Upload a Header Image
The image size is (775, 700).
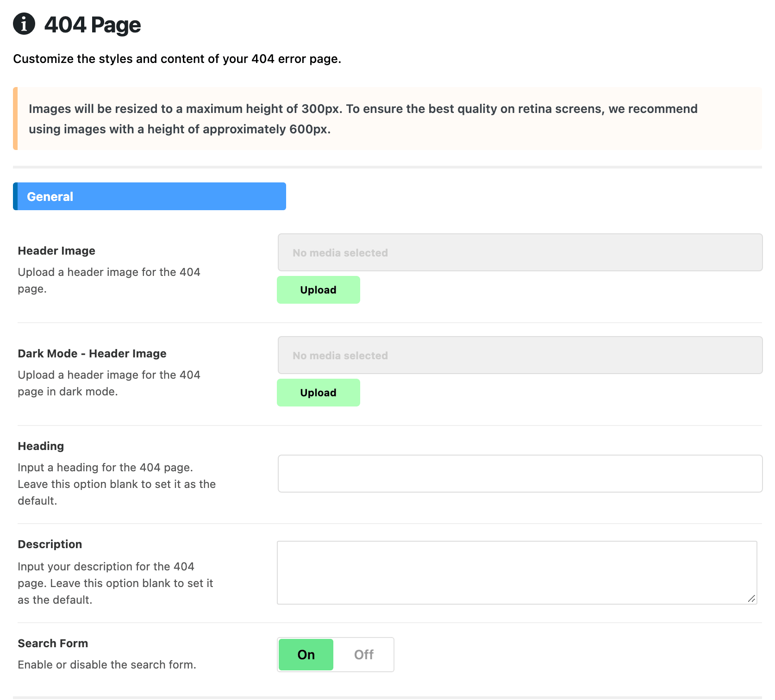[319, 290]
